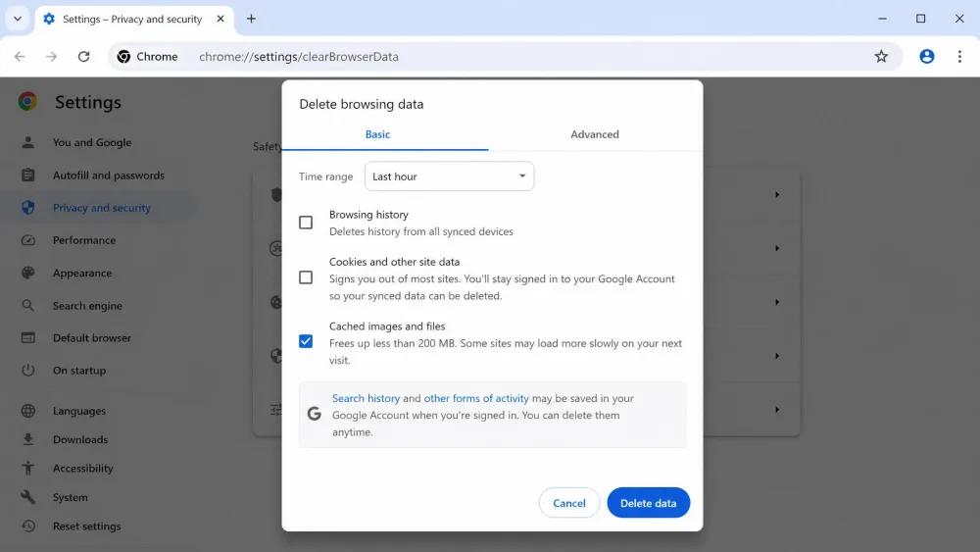Viewport: 980px width, 552px height.
Task: Open the Chrome three-dot menu
Action: click(x=959, y=56)
